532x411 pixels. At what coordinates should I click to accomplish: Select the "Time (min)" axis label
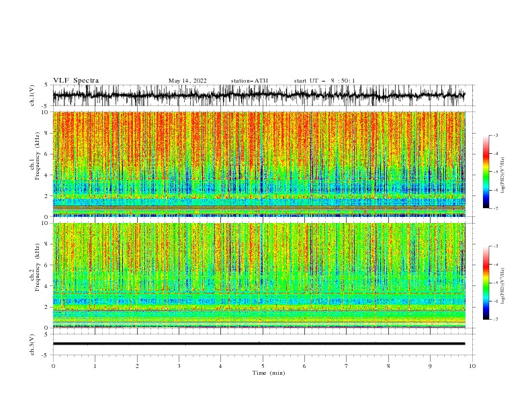[269, 373]
